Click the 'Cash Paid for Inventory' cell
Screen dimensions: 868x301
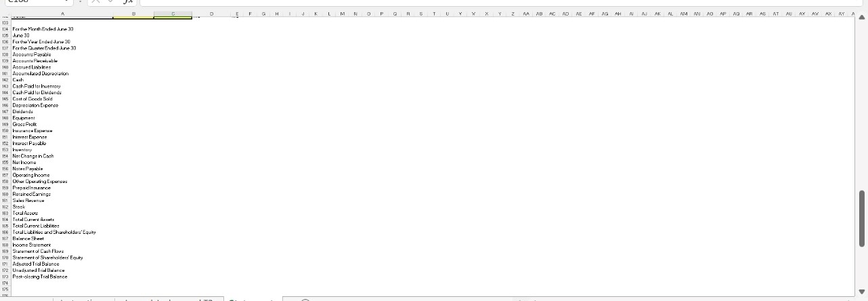coord(62,86)
